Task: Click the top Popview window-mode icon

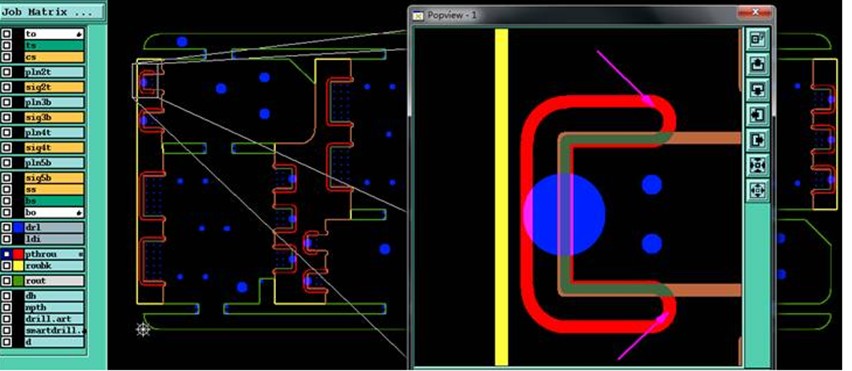Action: (x=757, y=39)
